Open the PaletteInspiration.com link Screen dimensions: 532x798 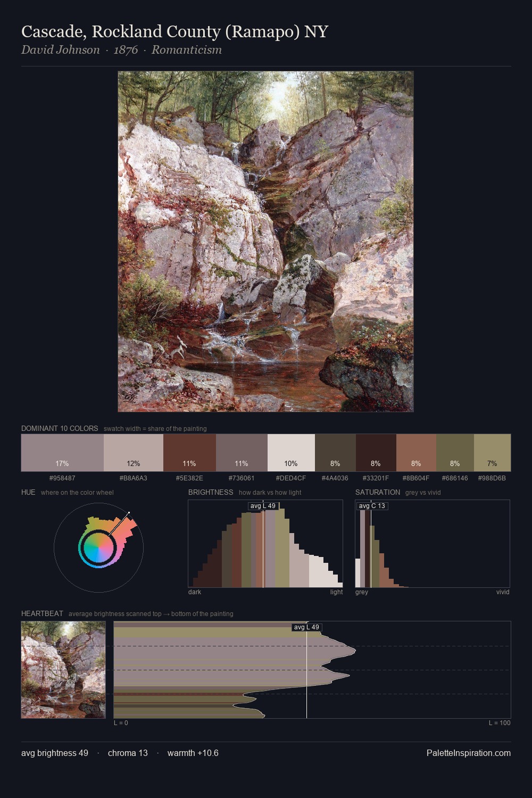[469, 753]
